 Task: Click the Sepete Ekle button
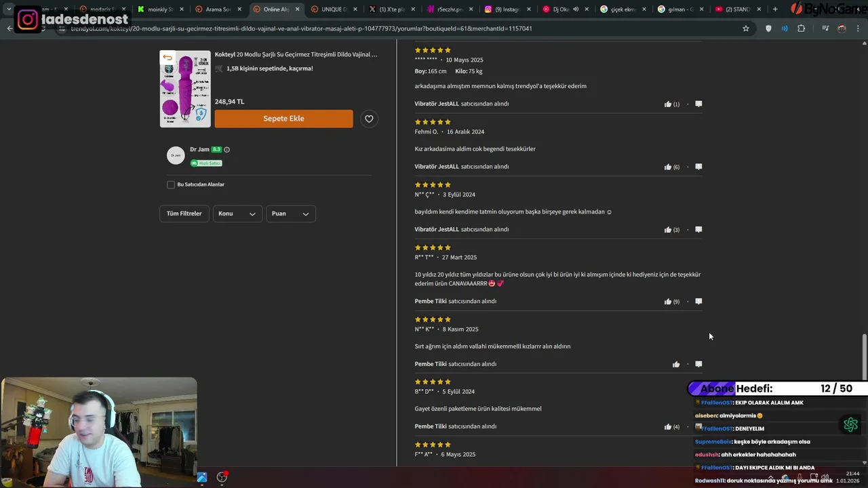[283, 119]
